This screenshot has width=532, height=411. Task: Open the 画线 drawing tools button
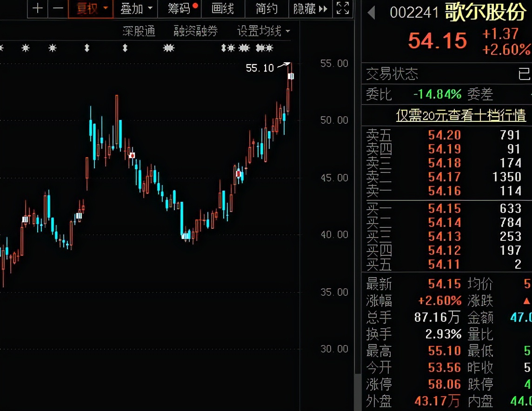pyautogui.click(x=222, y=8)
